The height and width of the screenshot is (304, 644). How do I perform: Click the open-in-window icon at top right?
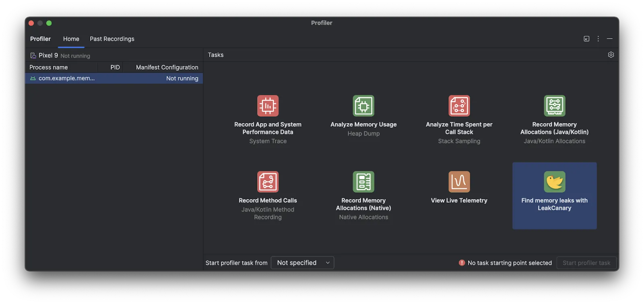(586, 39)
